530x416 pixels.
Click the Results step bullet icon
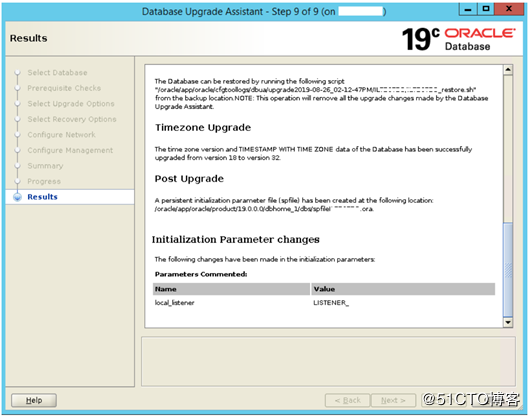tap(17, 197)
